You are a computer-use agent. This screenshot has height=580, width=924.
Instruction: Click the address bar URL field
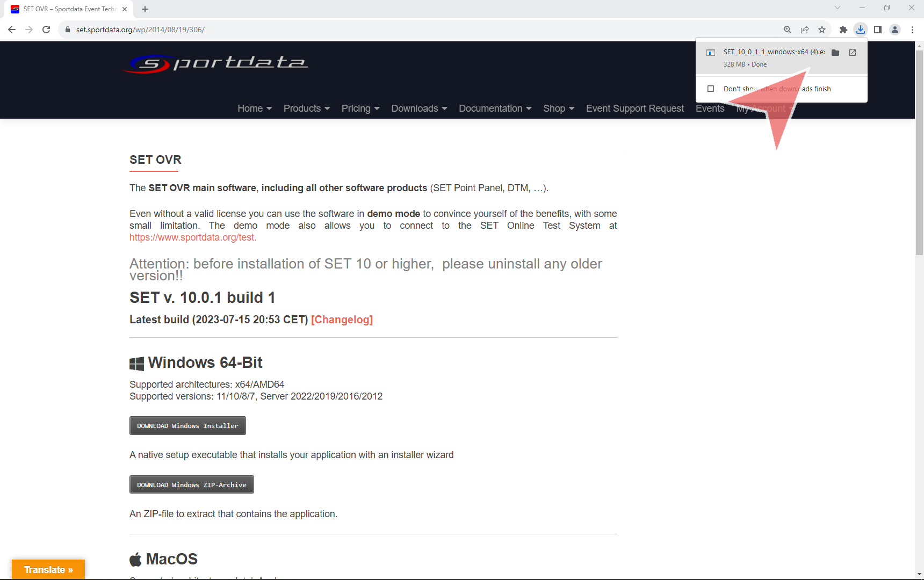pyautogui.click(x=419, y=30)
